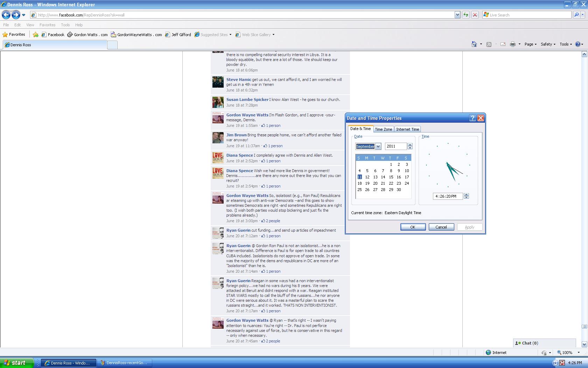Screen dimensions: 588x368
Task: Click Susan Lambe Spicker's profile picture
Action: click(x=218, y=102)
